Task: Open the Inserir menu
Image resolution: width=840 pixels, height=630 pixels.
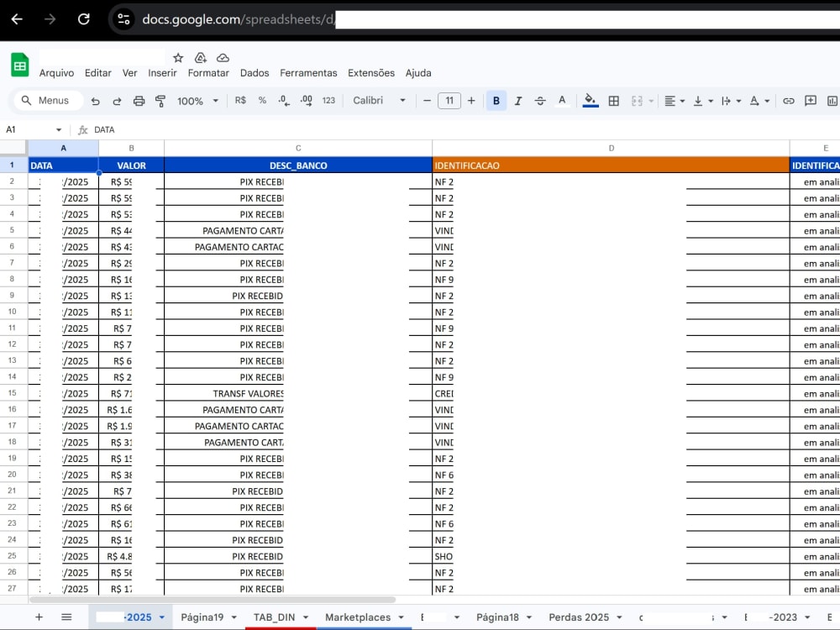Action: tap(162, 73)
